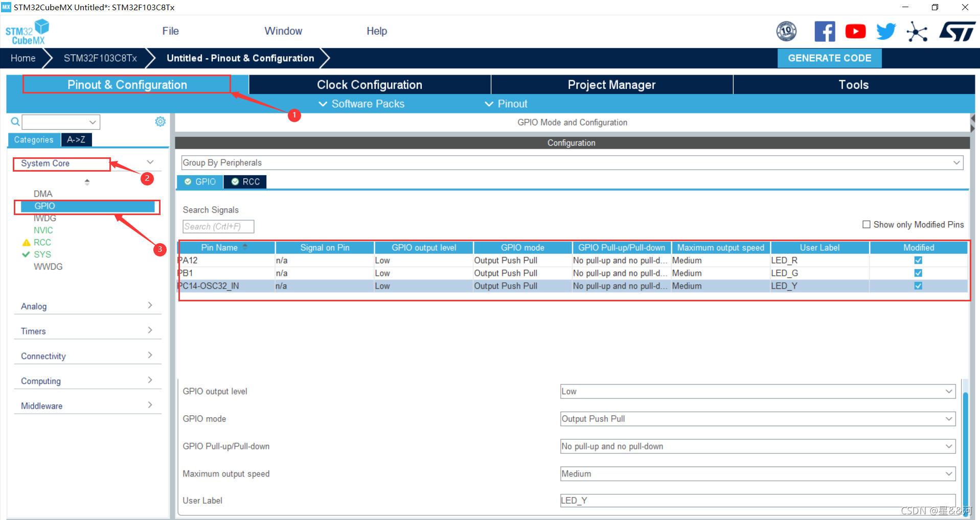980x520 pixels.
Task: Select the GPIO configuration tab
Action: tap(200, 182)
